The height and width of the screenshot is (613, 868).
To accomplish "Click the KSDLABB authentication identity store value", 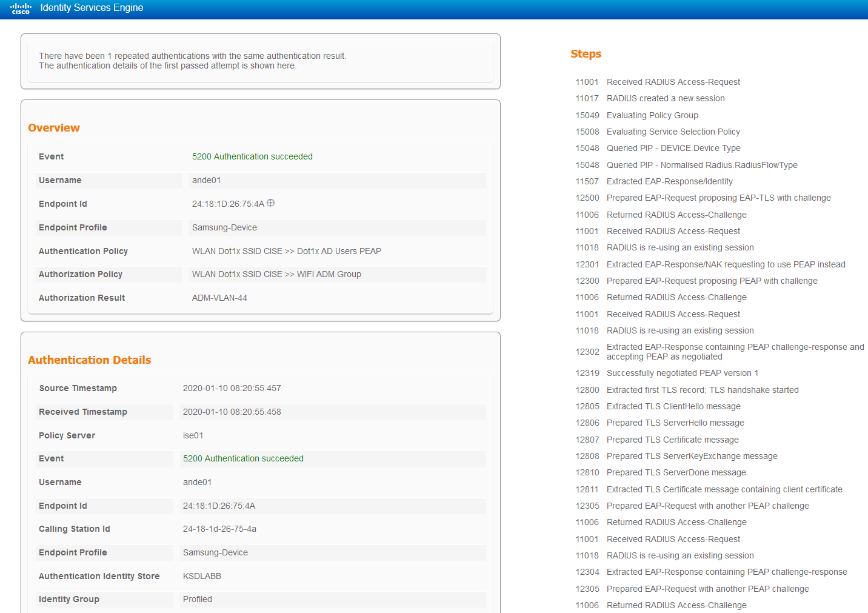I will (202, 576).
